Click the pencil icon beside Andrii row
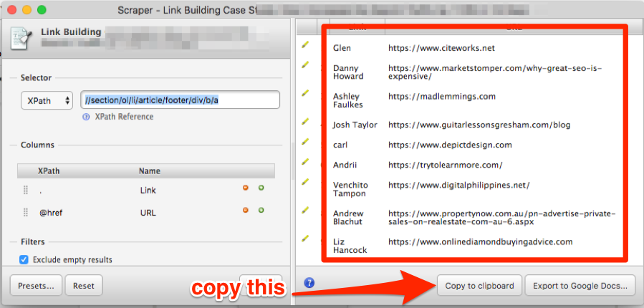 coord(304,161)
